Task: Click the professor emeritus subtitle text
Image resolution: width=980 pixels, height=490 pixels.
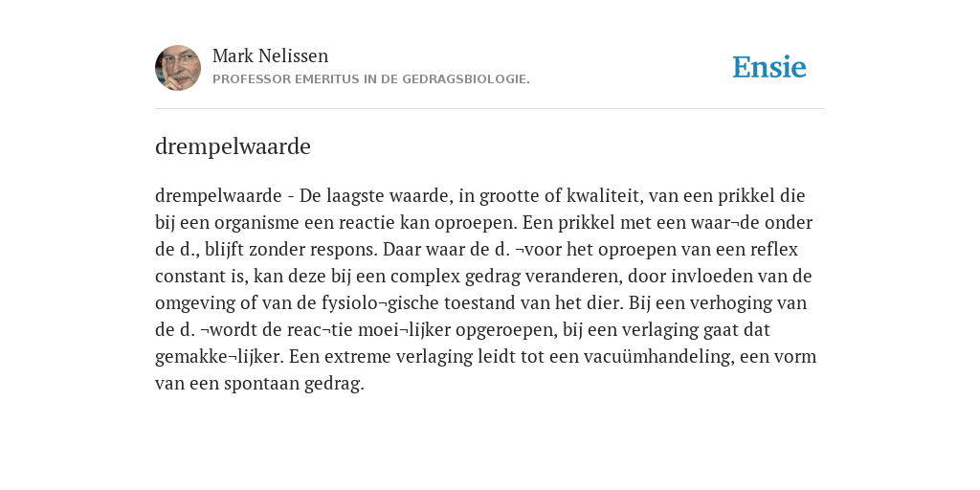Action: point(371,79)
